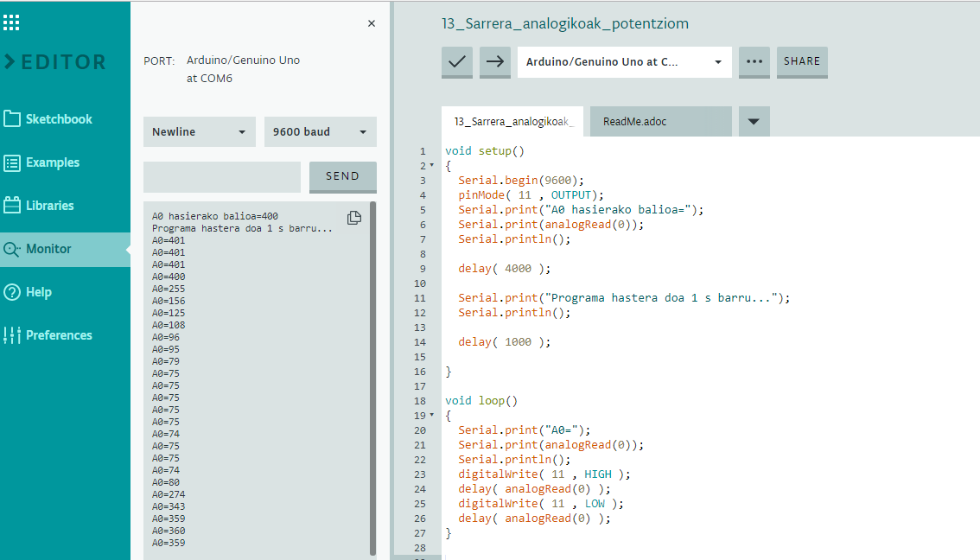Click the 'A0=360' output line
980x560 pixels.
click(x=169, y=531)
